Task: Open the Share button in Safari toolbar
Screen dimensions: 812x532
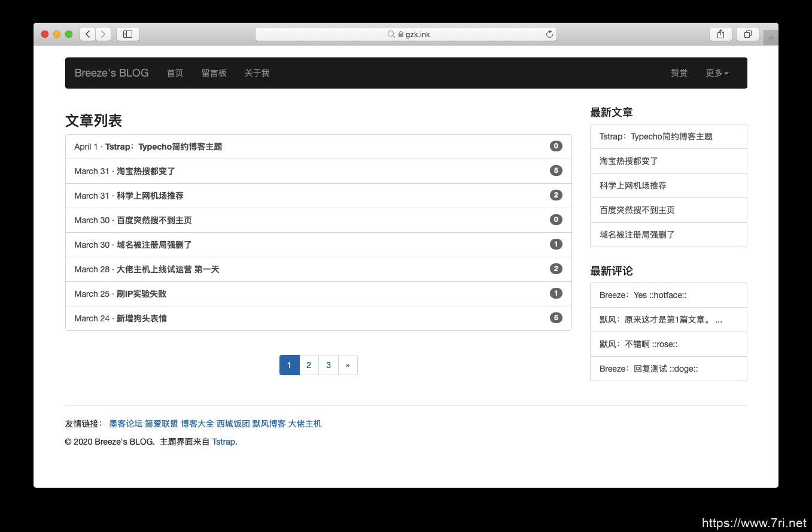Action: pos(720,34)
